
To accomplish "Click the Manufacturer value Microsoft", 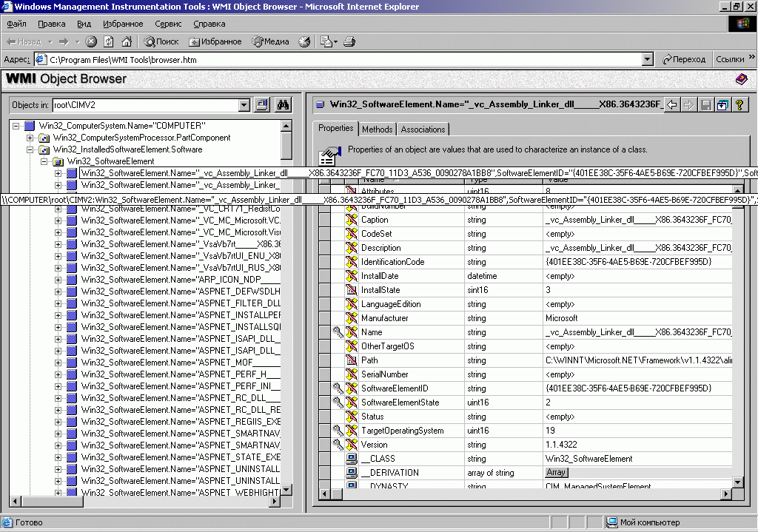I will [x=561, y=318].
